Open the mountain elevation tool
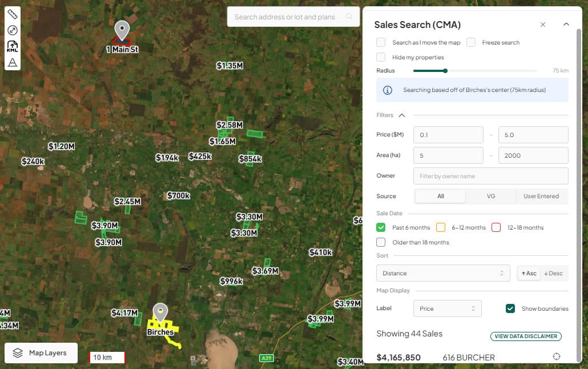 click(x=13, y=62)
